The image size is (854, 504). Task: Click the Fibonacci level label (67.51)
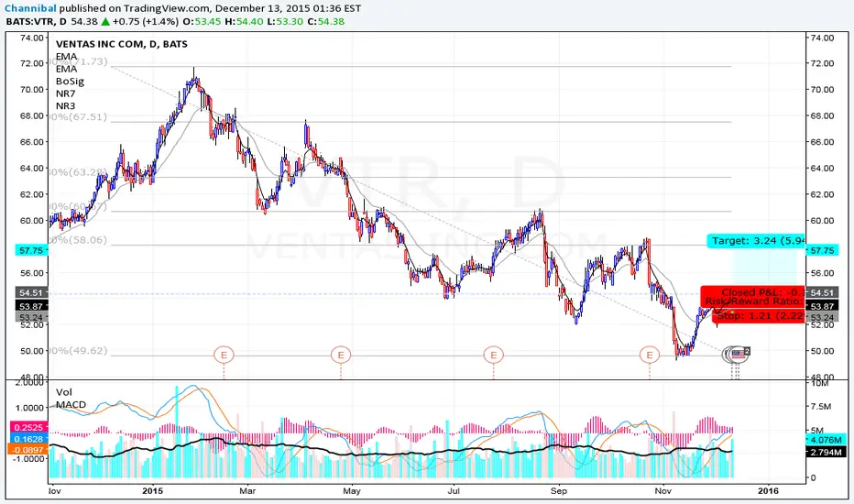point(79,117)
